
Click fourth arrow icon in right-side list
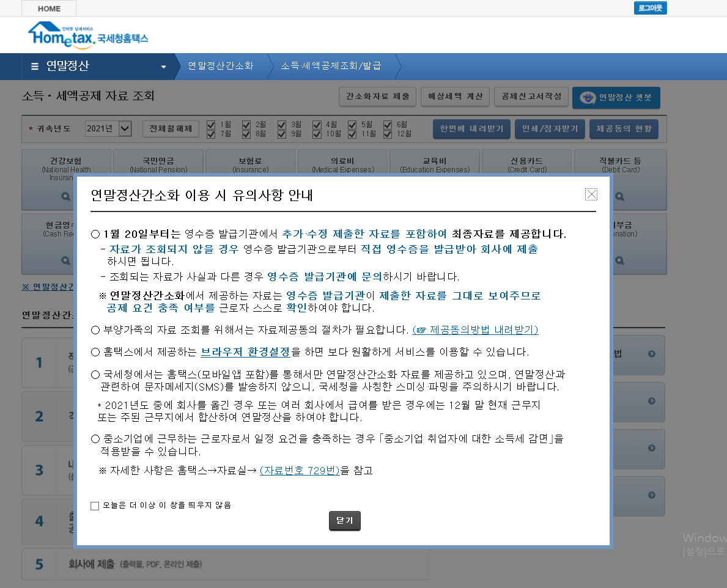click(651, 495)
